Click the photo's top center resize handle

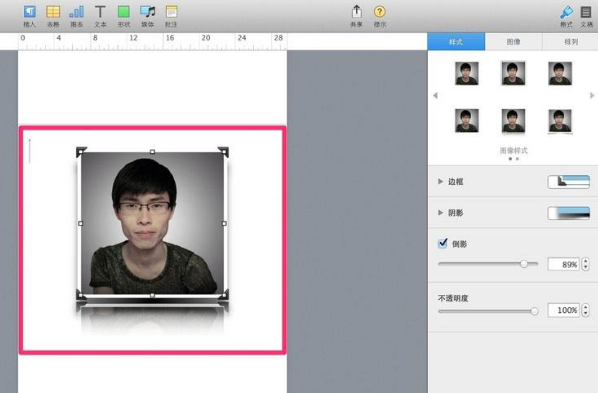[x=152, y=152]
